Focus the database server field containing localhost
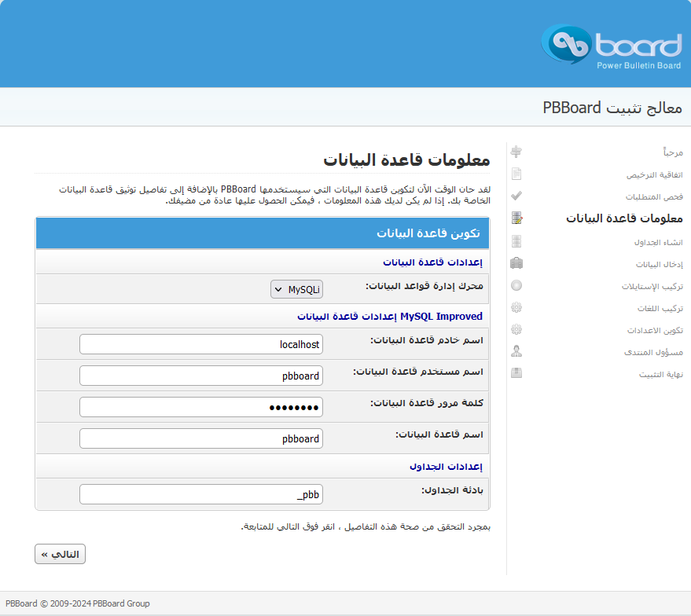Screen dimensions: 691x616 tap(201, 344)
